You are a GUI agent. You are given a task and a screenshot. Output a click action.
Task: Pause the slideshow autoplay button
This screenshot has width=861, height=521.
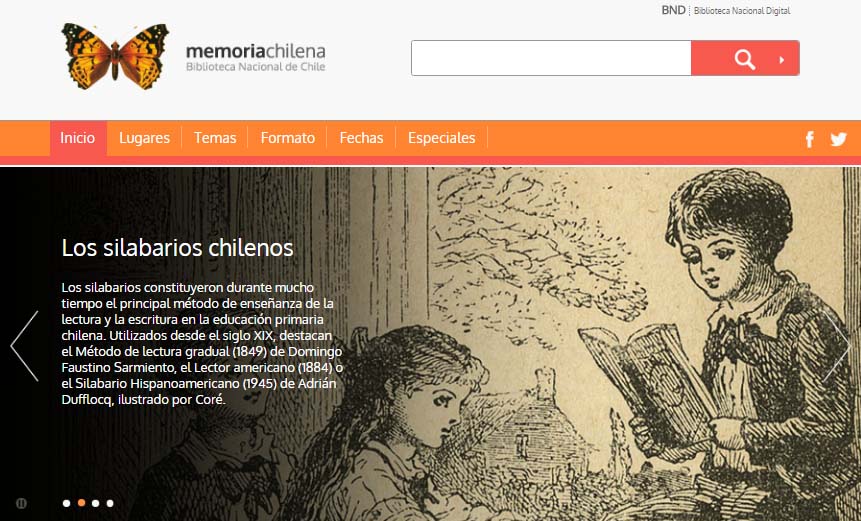pos(21,503)
